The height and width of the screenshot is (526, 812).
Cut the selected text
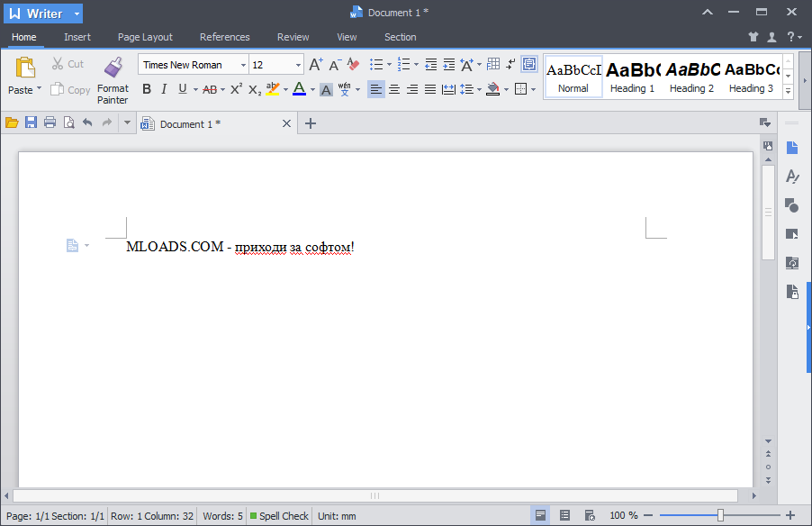tap(68, 64)
